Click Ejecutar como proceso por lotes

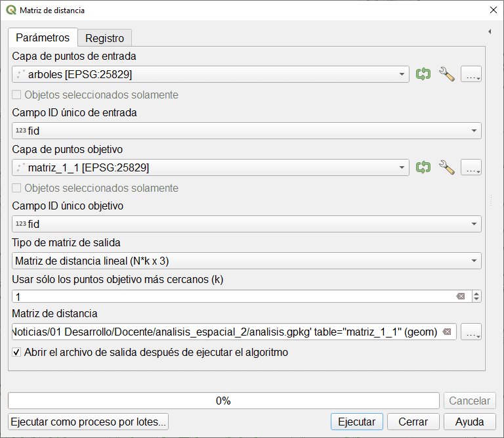(x=89, y=422)
